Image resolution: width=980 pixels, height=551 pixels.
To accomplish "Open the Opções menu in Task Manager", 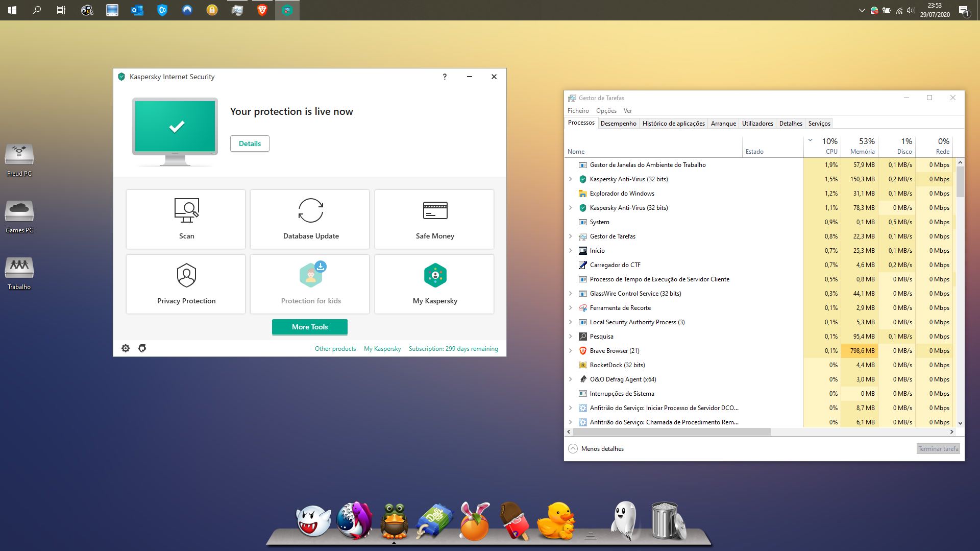I will (606, 111).
